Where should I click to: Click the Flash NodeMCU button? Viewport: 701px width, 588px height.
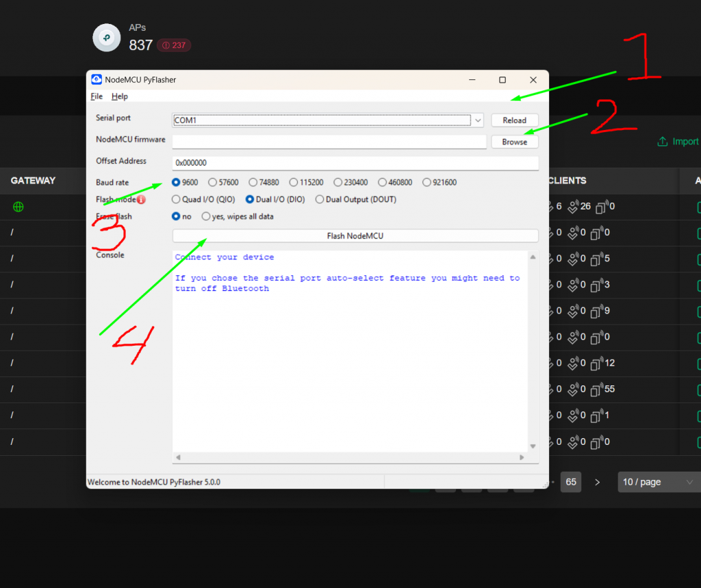click(x=355, y=235)
